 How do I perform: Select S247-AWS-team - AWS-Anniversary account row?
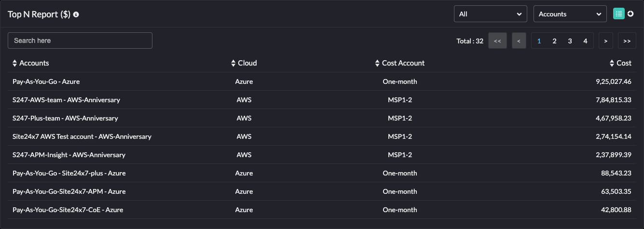pos(66,100)
